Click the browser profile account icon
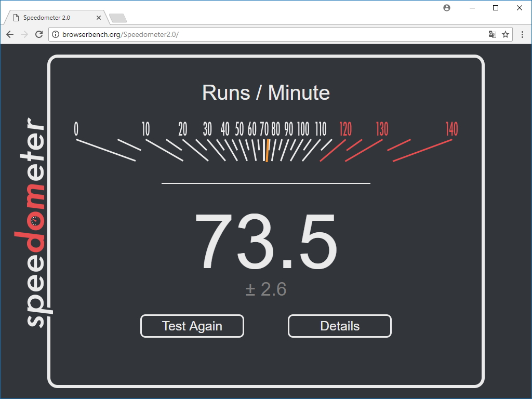Viewport: 532px width, 399px height. pos(446,8)
